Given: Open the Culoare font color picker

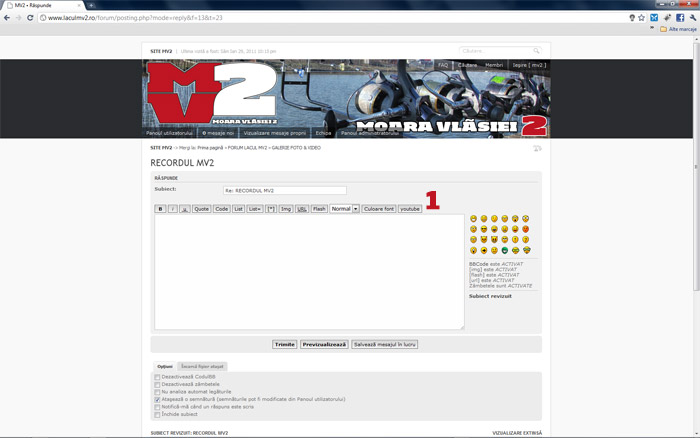Looking at the screenshot, I should [x=378, y=209].
